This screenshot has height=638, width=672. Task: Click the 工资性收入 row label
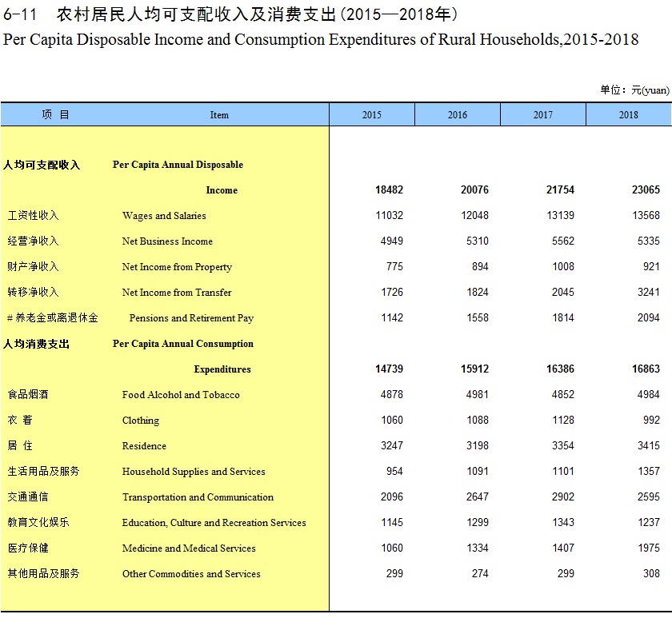click(x=33, y=215)
